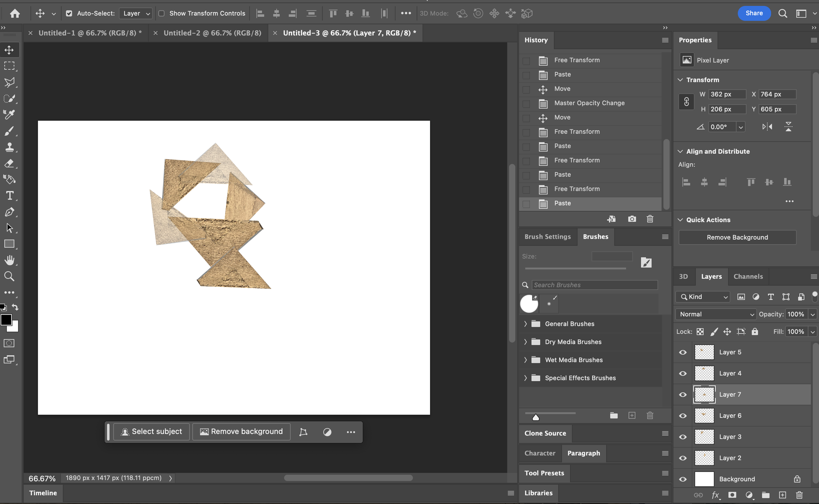This screenshot has height=504, width=819.
Task: Click the layer effects fx icon
Action: [715, 495]
